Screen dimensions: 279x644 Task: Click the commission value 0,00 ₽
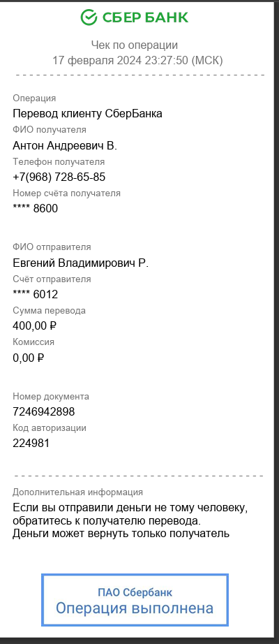(x=29, y=358)
